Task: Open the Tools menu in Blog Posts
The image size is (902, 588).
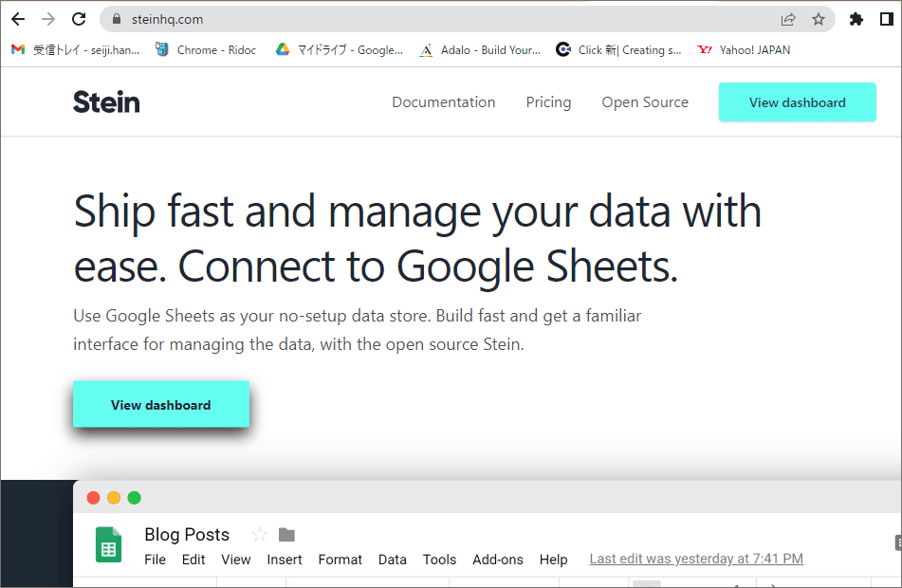Action: click(439, 560)
